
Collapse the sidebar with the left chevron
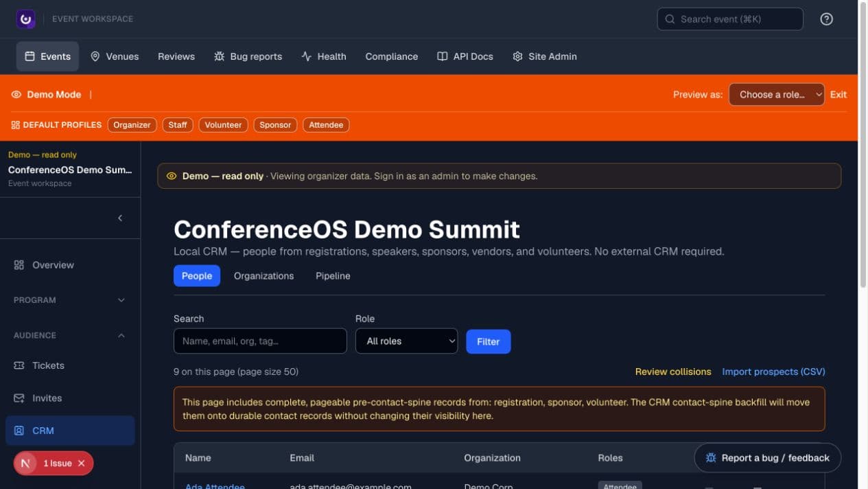120,218
